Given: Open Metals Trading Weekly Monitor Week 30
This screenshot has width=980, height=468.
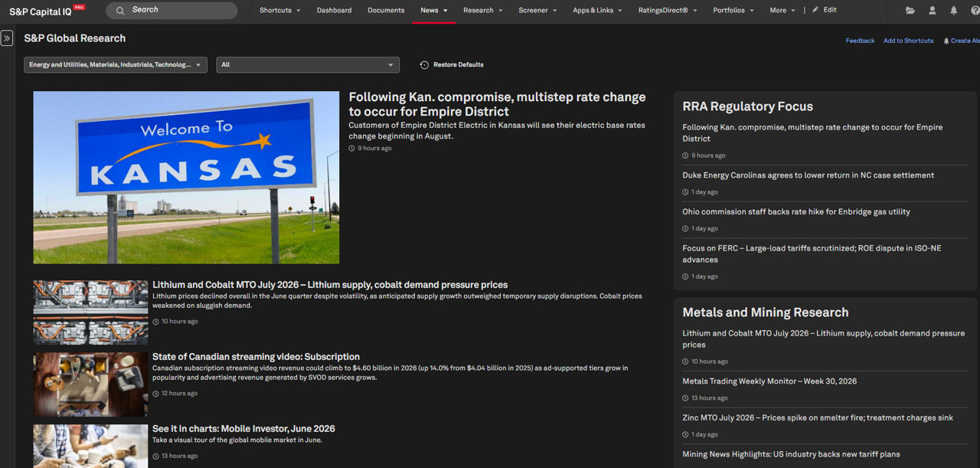Looking at the screenshot, I should click(x=769, y=381).
